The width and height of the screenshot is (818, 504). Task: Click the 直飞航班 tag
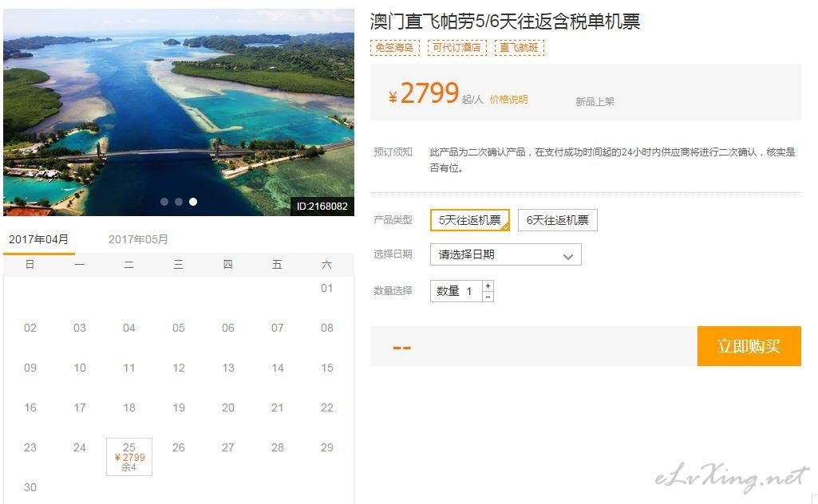pyautogui.click(x=519, y=47)
